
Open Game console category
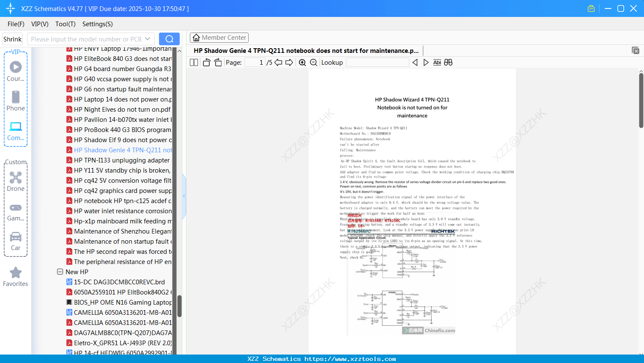(16, 212)
